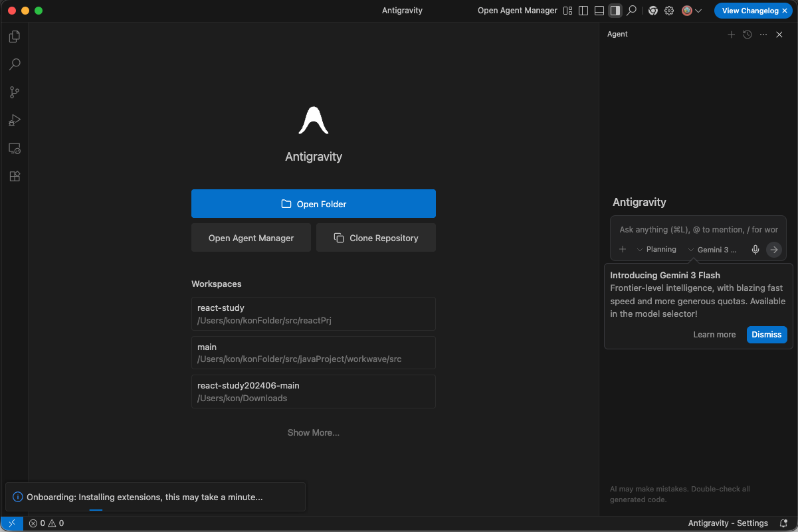Screen dimensions: 798x532
Task: Click the microphone voice input icon
Action: click(755, 250)
